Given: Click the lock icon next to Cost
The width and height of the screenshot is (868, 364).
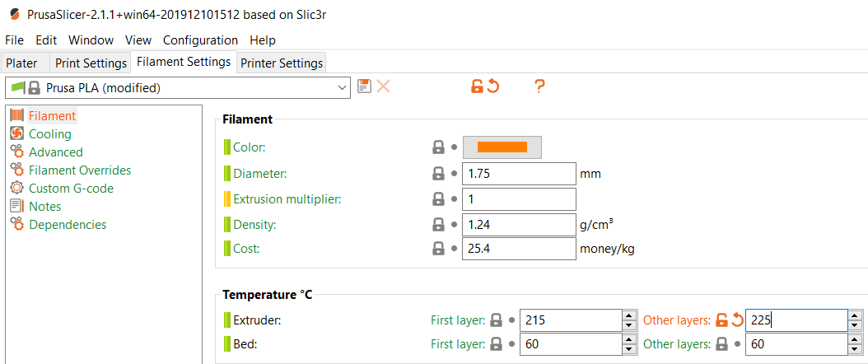Looking at the screenshot, I should pyautogui.click(x=438, y=249).
